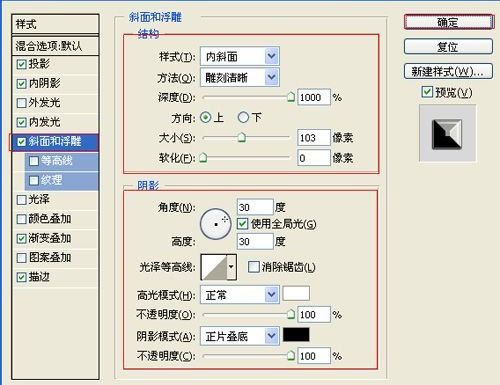Click the black shadow color swatch
Image resolution: width=500 pixels, height=385 pixels.
296,335
